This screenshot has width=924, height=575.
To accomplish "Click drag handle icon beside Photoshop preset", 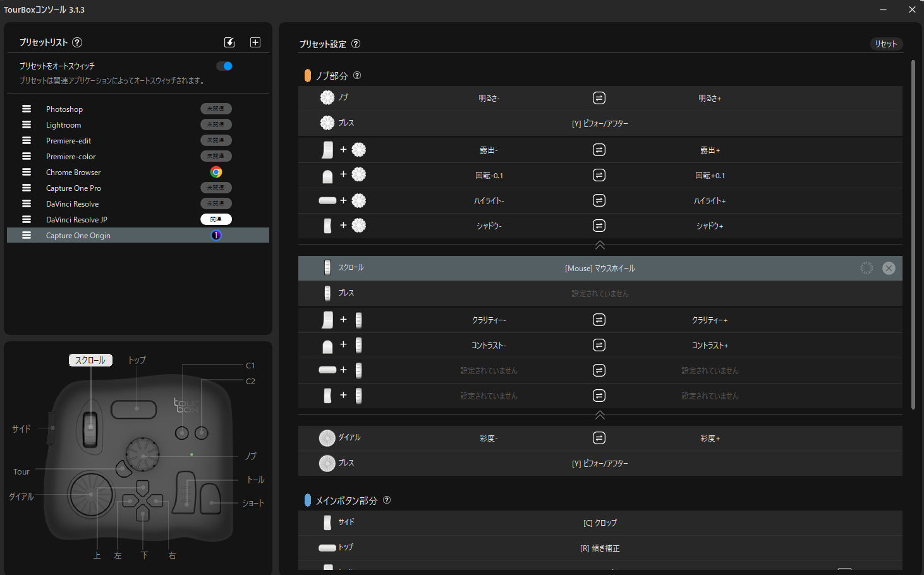I will click(x=27, y=109).
